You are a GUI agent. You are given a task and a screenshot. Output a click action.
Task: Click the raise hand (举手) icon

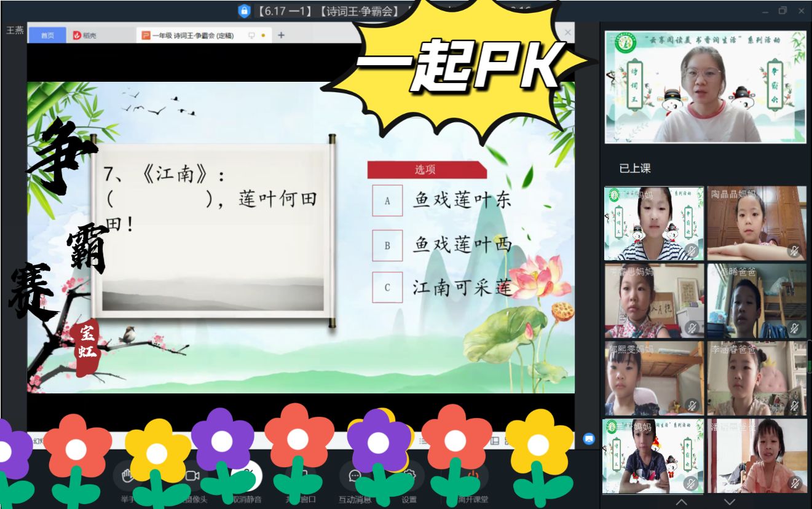(127, 476)
